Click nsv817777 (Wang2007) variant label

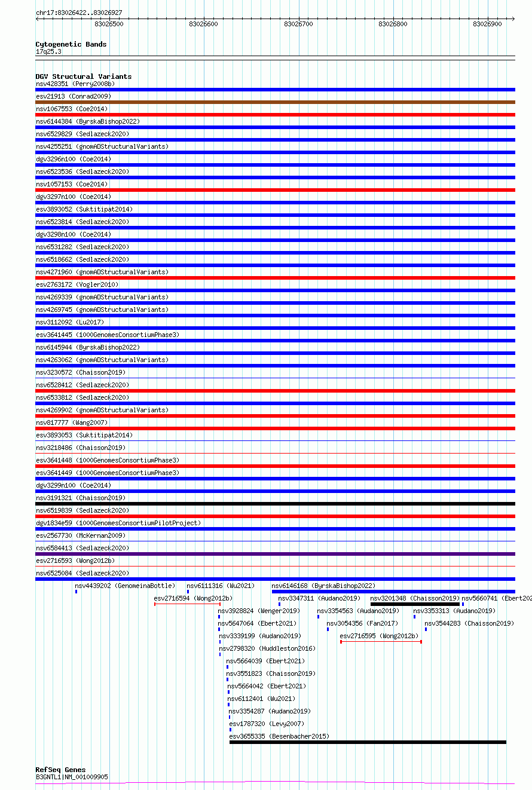pos(72,422)
